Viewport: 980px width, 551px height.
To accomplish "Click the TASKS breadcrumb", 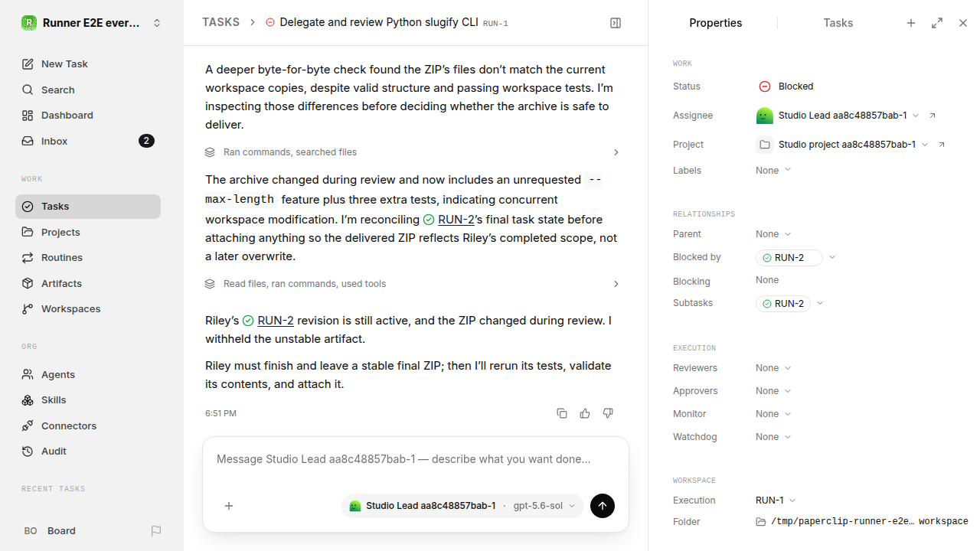I will (x=220, y=22).
